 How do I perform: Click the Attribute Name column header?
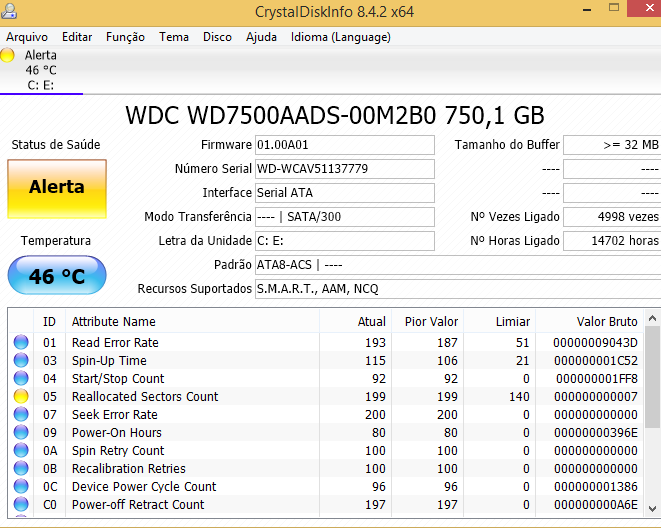pos(192,322)
